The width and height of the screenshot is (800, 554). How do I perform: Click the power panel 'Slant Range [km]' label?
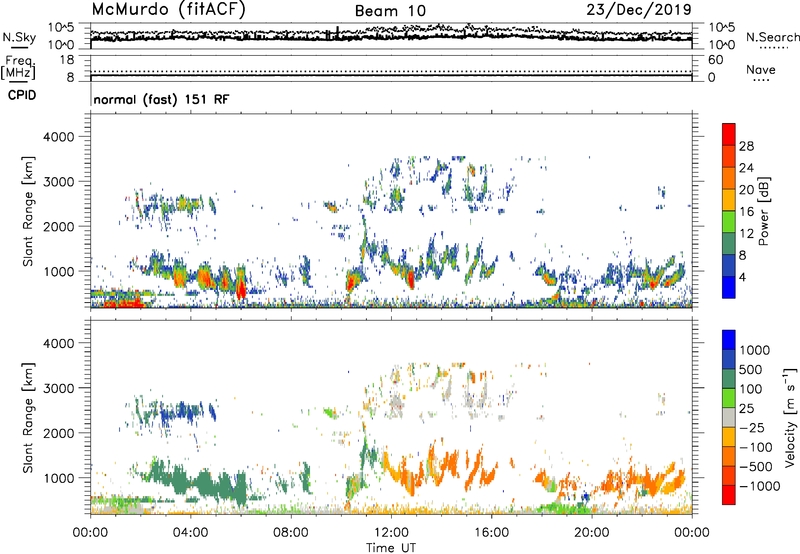(28, 211)
